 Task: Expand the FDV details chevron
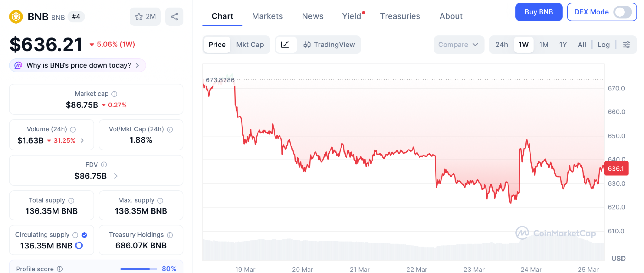tap(116, 176)
